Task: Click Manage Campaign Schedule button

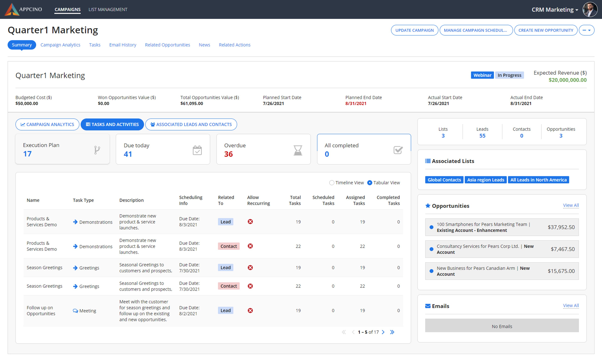Action: (476, 30)
